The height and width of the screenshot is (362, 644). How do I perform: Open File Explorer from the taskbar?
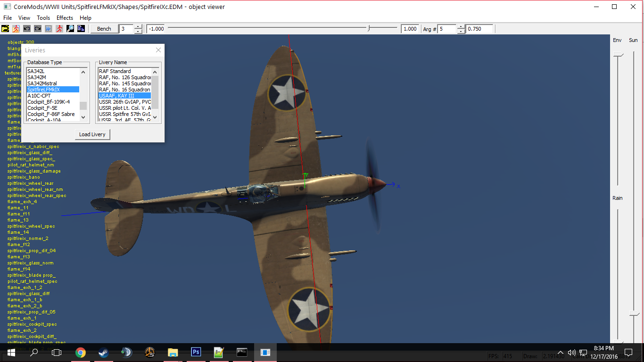pyautogui.click(x=173, y=352)
